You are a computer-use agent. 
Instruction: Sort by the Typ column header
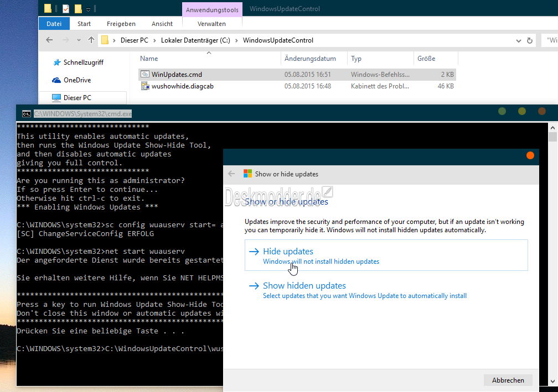pyautogui.click(x=356, y=58)
